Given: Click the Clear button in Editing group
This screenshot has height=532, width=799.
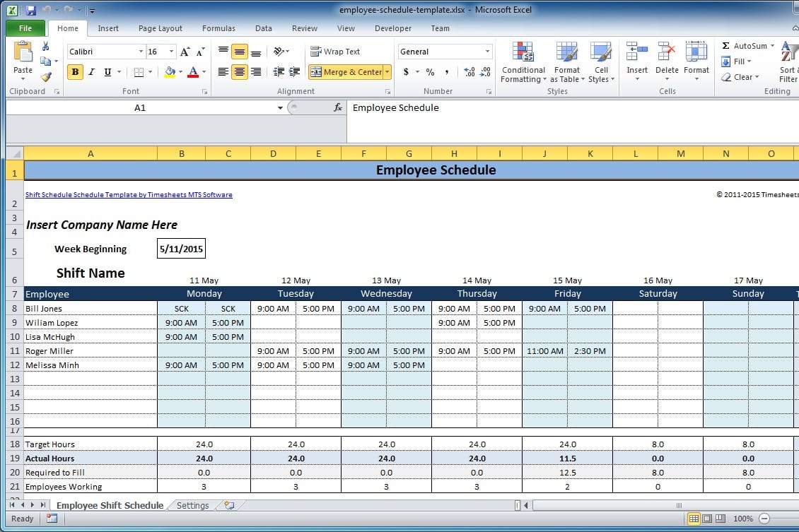Looking at the screenshot, I should tap(740, 77).
